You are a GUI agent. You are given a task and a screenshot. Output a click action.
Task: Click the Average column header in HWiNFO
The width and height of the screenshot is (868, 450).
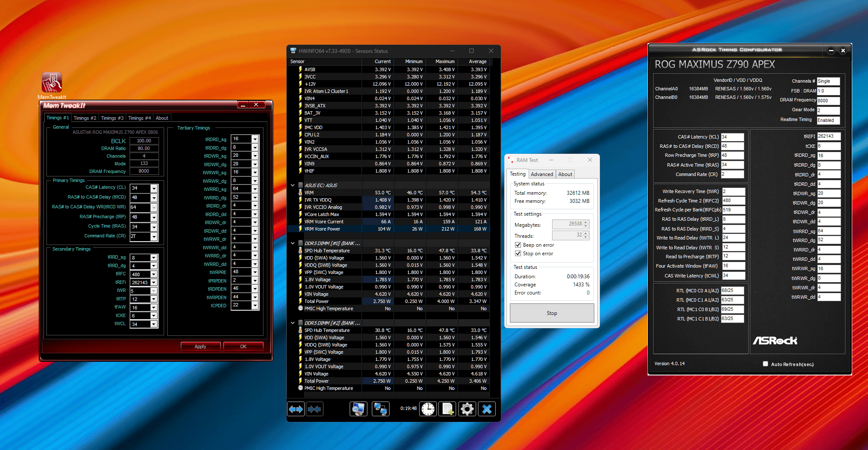click(x=473, y=61)
